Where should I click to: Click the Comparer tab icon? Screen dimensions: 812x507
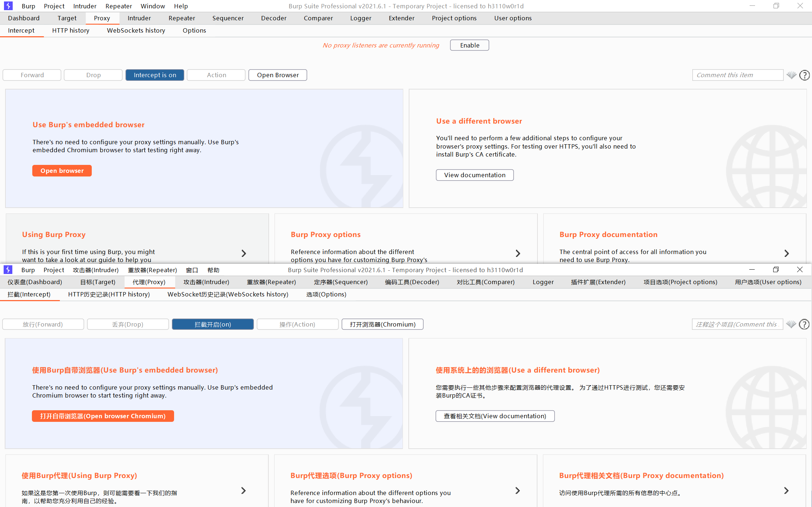(317, 17)
